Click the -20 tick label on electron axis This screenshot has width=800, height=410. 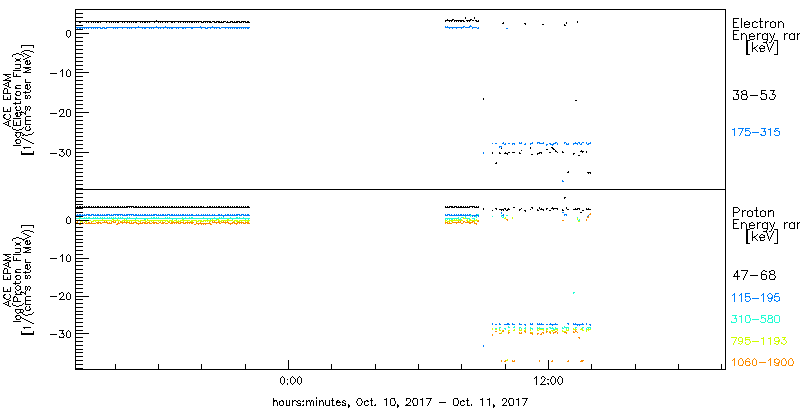point(60,113)
